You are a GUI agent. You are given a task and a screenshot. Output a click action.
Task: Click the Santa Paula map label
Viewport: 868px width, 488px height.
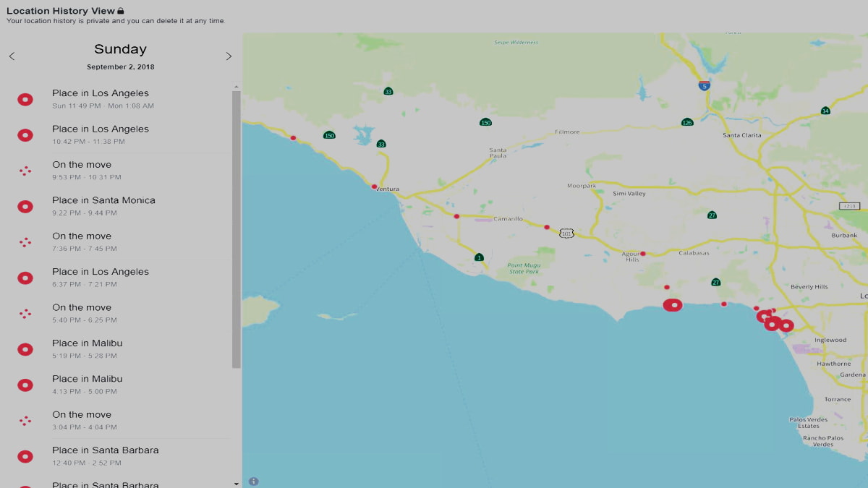point(498,153)
